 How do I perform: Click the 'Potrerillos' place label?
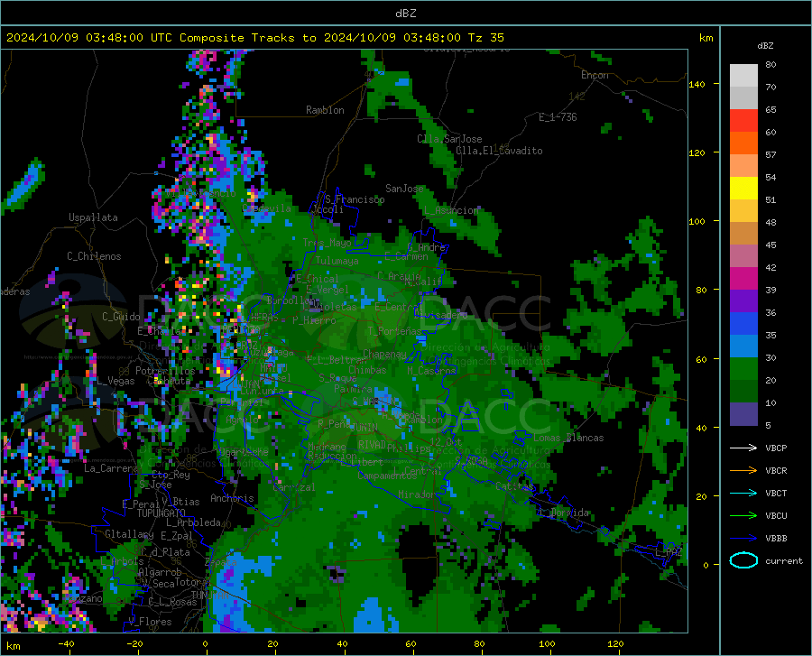tap(165, 371)
